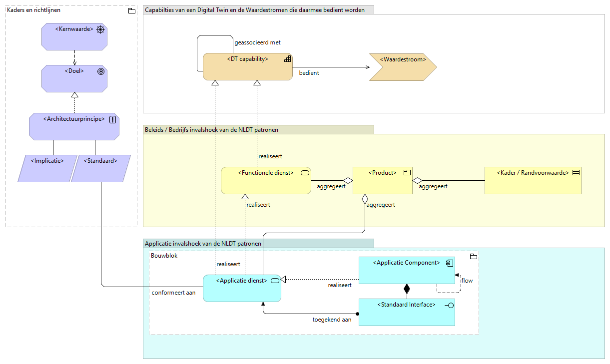610x364 pixels.
Task: Click the folder icon in the Kaders en richtlijnen group
Action: [x=131, y=10]
